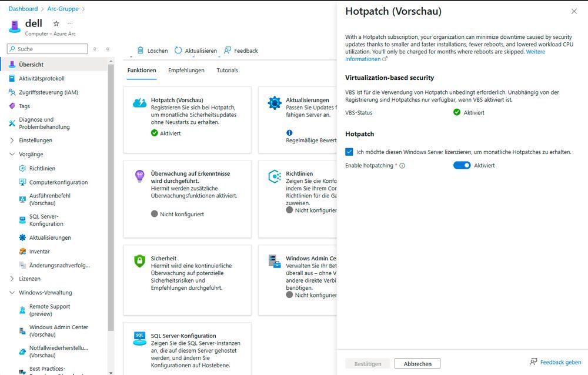Viewport: 588px width, 375px height.
Task: Switch to the Empfehlungen tab
Action: click(x=186, y=71)
